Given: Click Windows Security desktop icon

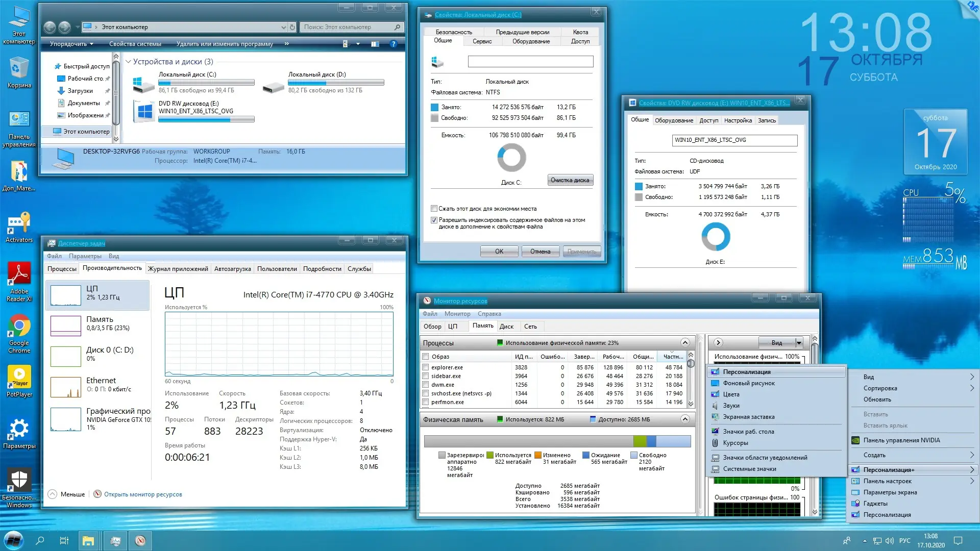Looking at the screenshot, I should click(19, 481).
